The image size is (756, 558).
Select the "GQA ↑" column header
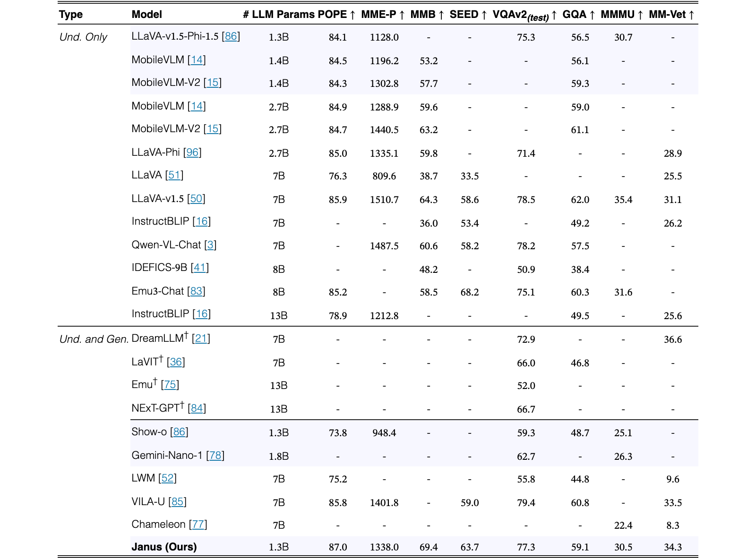click(x=579, y=14)
